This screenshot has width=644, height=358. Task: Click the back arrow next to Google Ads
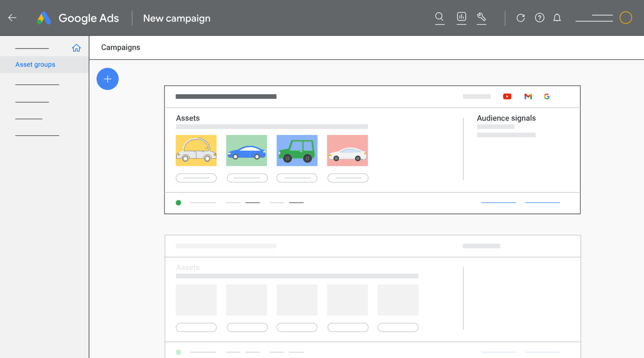[12, 18]
